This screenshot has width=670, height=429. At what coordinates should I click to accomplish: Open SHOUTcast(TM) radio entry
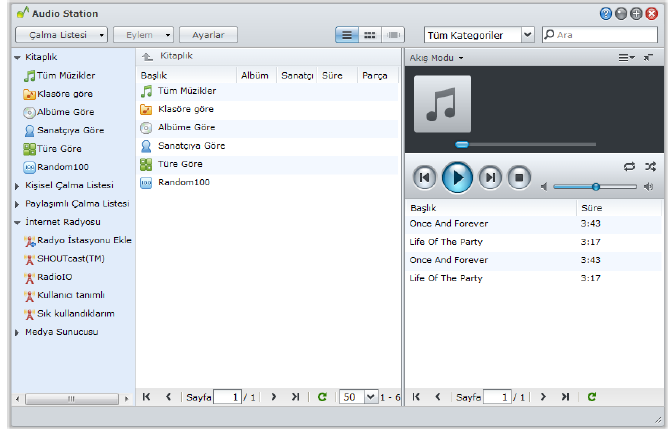click(x=70, y=258)
